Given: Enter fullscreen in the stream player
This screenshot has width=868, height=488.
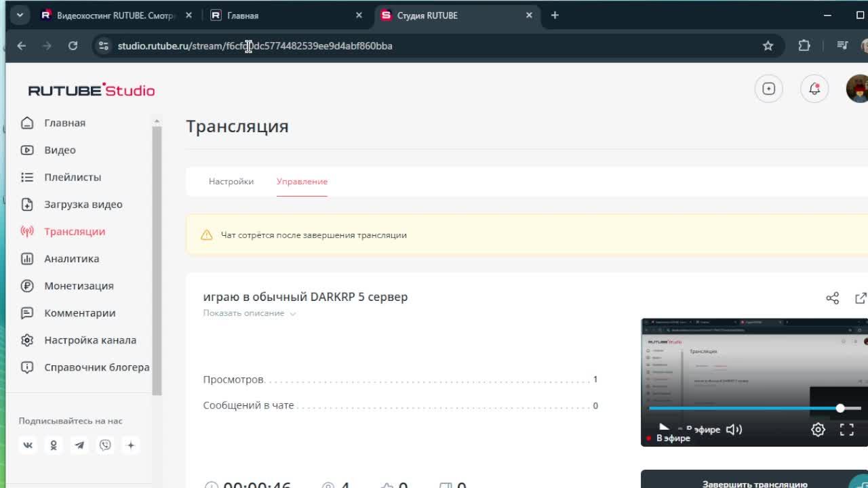Looking at the screenshot, I should (847, 430).
